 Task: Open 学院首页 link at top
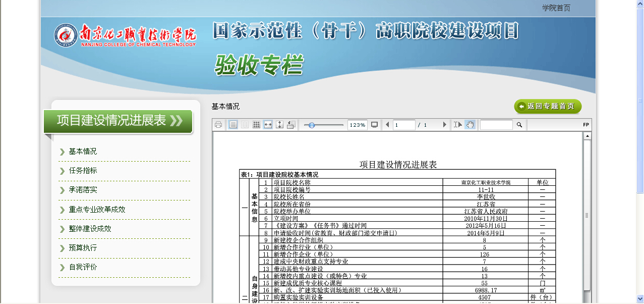click(556, 8)
